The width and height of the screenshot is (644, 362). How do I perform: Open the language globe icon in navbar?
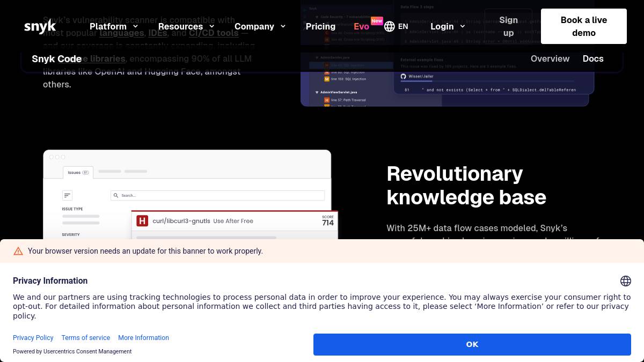click(x=390, y=26)
